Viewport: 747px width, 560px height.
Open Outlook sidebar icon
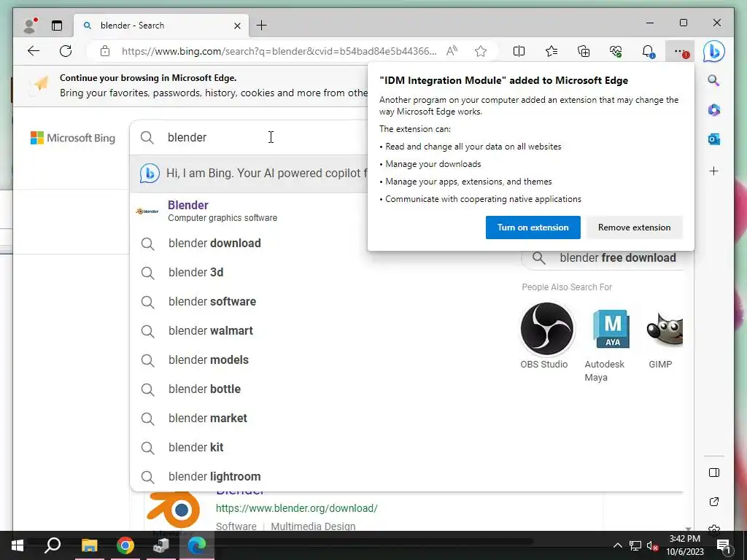pos(713,139)
